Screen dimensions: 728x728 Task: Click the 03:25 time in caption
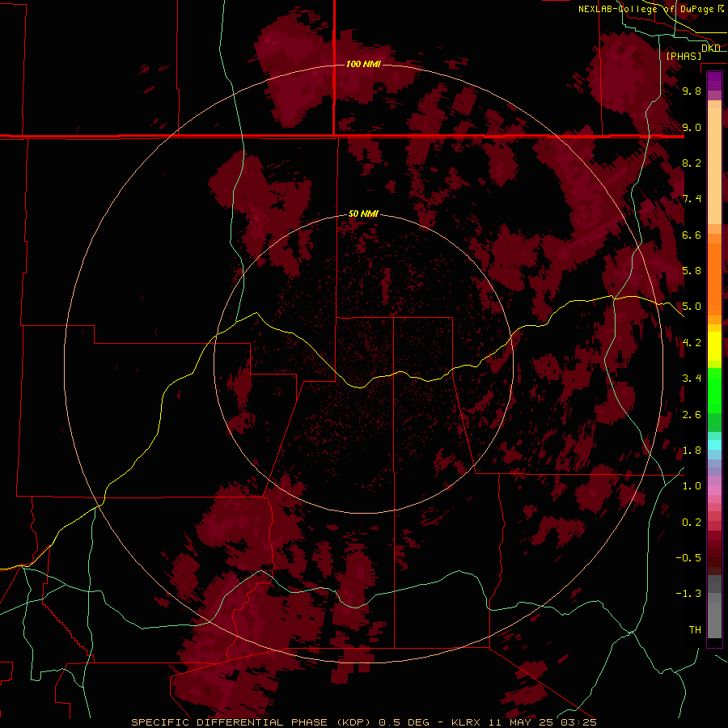pyautogui.click(x=581, y=722)
